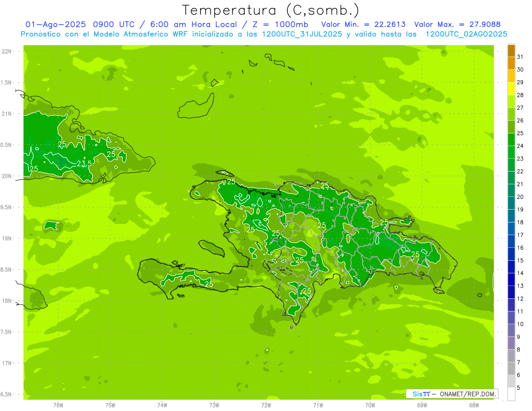Click the '20N' latitude axis label
The height and width of the screenshot is (411, 532).
pyautogui.click(x=7, y=176)
